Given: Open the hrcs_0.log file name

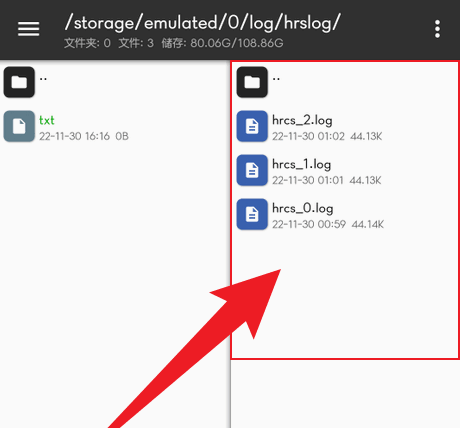Looking at the screenshot, I should (303, 208).
